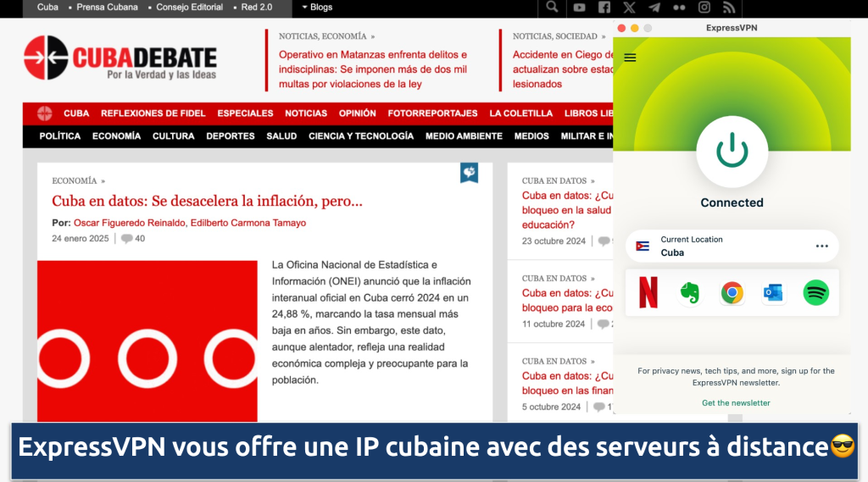Launch Spotify shortcut in ExpressVPN
The image size is (868, 482).
click(x=816, y=293)
